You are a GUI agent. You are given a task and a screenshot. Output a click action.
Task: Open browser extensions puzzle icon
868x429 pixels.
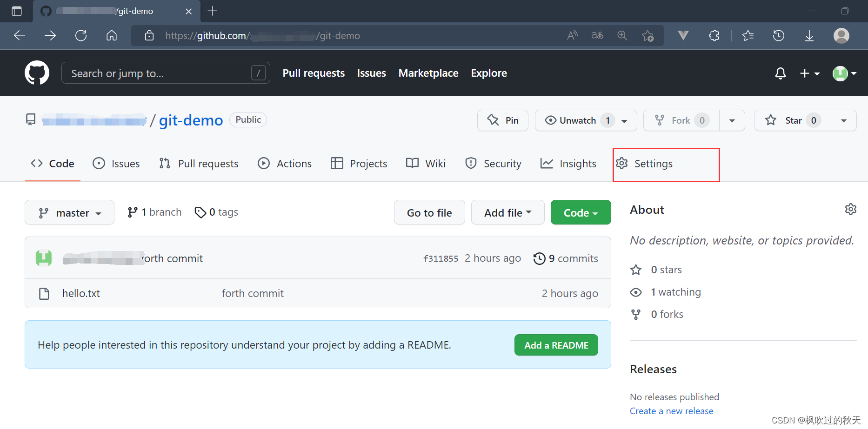point(714,35)
